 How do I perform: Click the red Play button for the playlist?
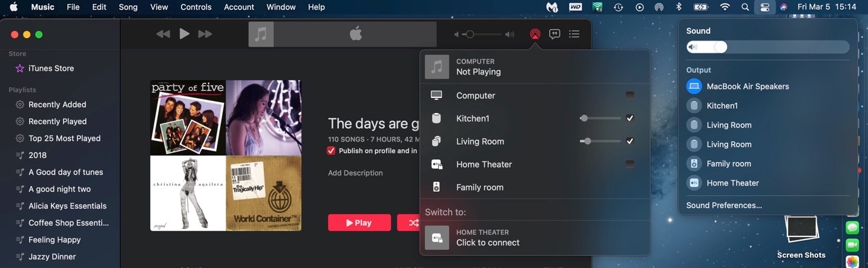pos(360,223)
